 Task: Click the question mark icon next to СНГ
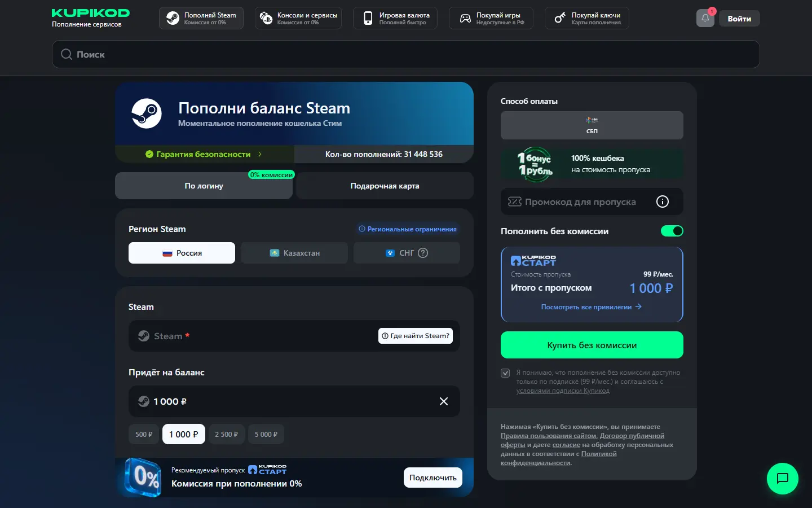[423, 253]
